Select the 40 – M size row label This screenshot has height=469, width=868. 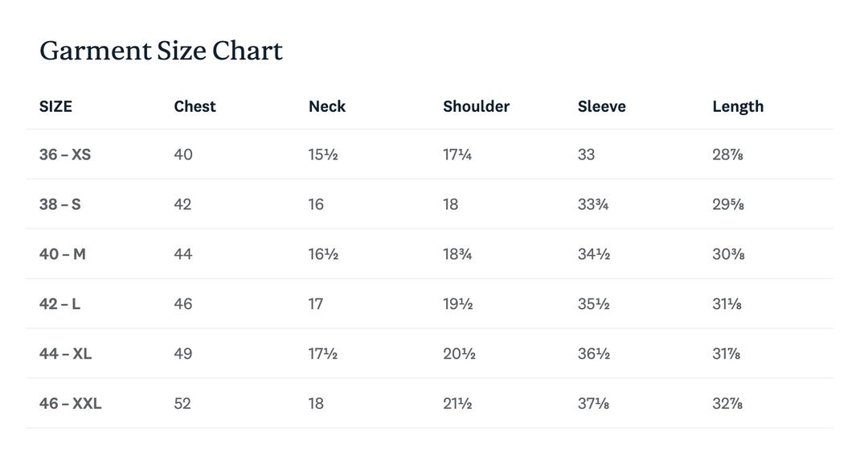pos(63,254)
